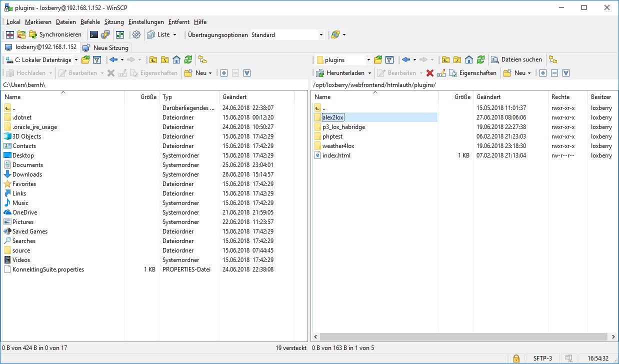619x364 pixels.
Task: Open the preferences gear icon
Action: tap(136, 34)
